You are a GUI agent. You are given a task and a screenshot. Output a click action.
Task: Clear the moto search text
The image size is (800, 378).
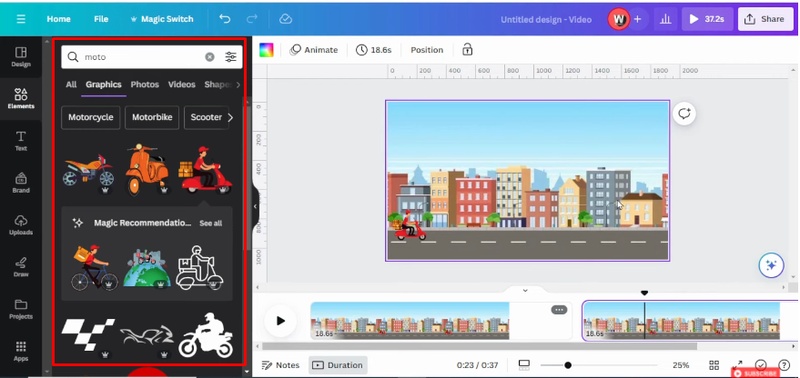coord(210,57)
